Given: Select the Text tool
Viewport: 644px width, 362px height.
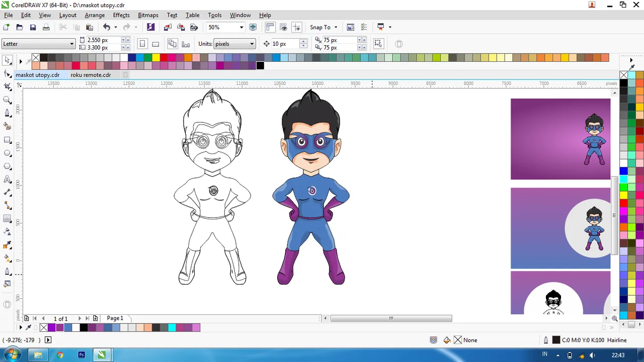Looking at the screenshot, I should 7,179.
